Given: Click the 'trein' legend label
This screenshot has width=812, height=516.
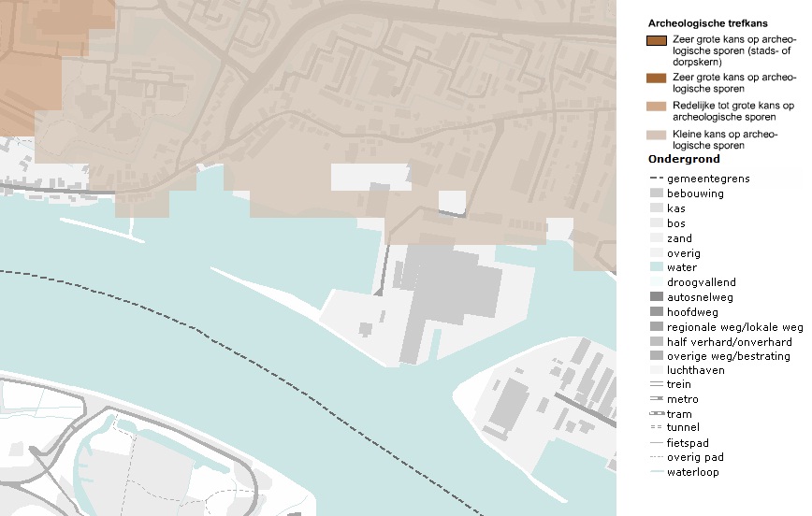Looking at the screenshot, I should coord(678,384).
